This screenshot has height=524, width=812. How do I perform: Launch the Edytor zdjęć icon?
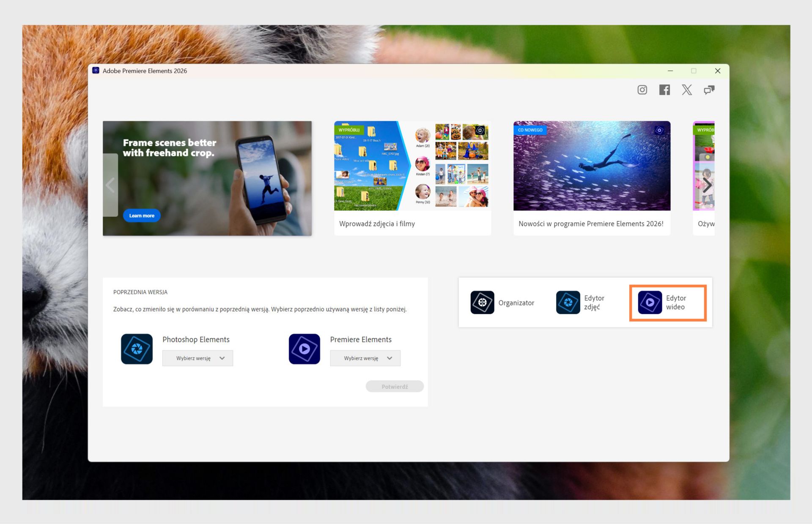pos(568,303)
